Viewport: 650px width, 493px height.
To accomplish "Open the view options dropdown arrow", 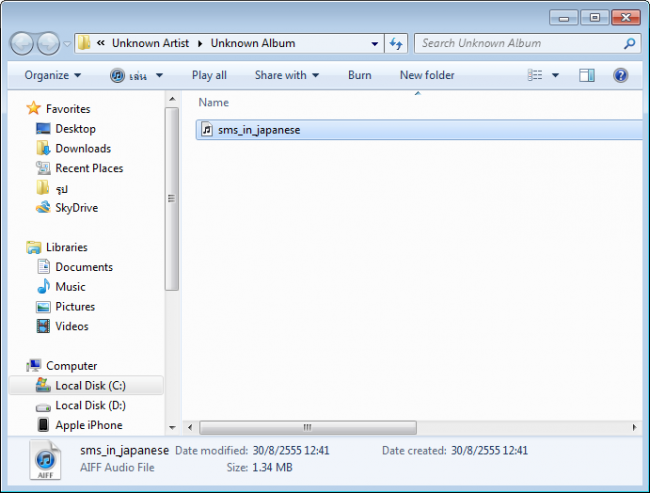I will (x=555, y=75).
